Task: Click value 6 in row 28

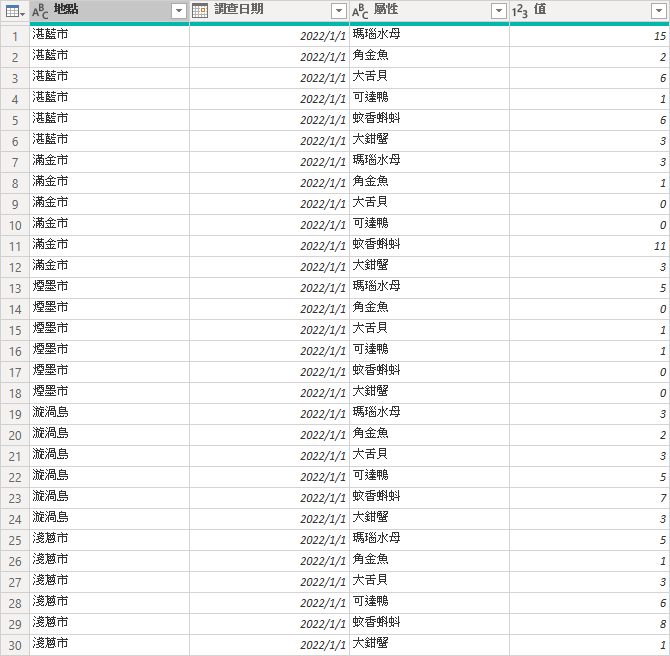Action: pos(589,603)
